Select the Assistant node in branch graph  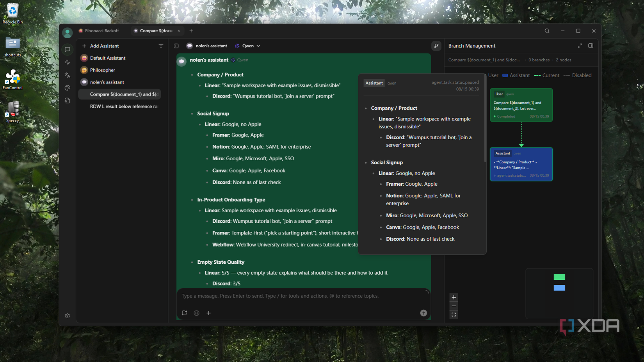click(x=521, y=164)
